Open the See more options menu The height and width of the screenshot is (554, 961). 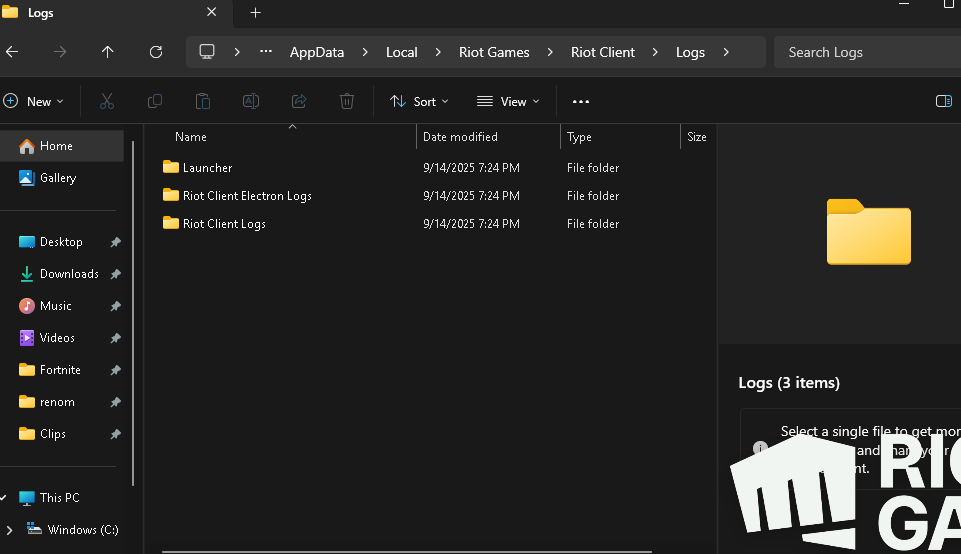coord(580,102)
